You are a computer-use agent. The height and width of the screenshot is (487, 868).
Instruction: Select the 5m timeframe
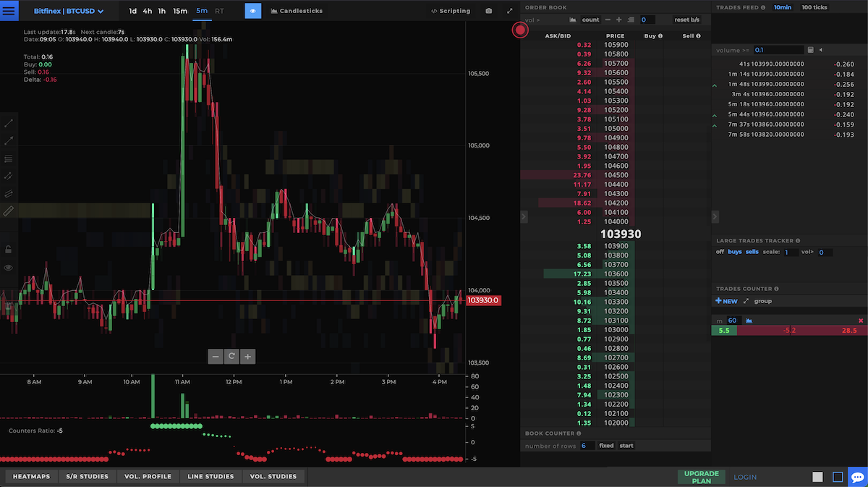[202, 11]
